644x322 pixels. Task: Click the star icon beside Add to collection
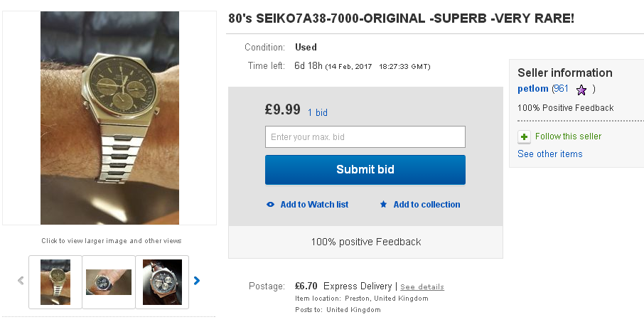tap(383, 205)
